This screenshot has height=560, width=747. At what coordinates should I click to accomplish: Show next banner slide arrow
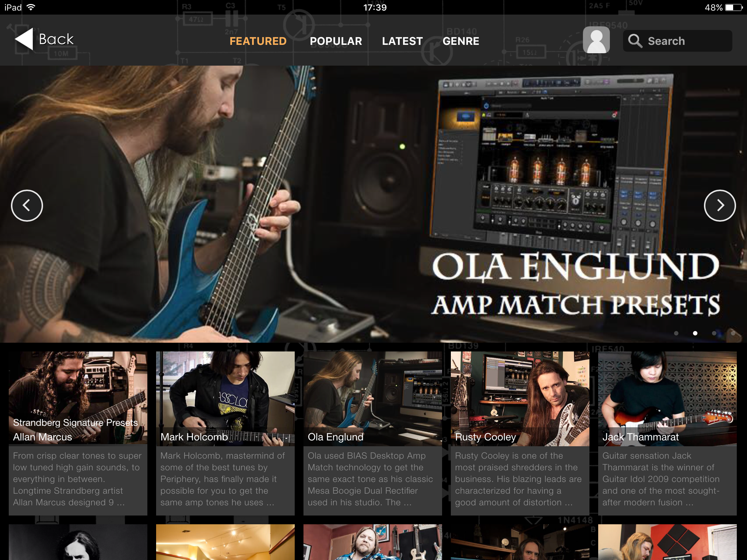(x=720, y=206)
